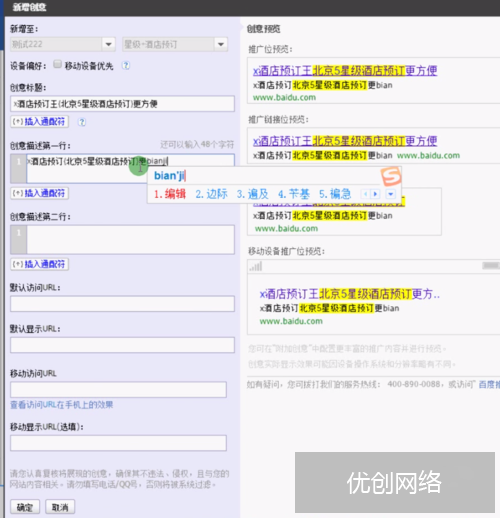Viewport: 500px width, 518px height.
Task: Open 查看访问URL在手机上的效果 link
Action: (x=62, y=405)
